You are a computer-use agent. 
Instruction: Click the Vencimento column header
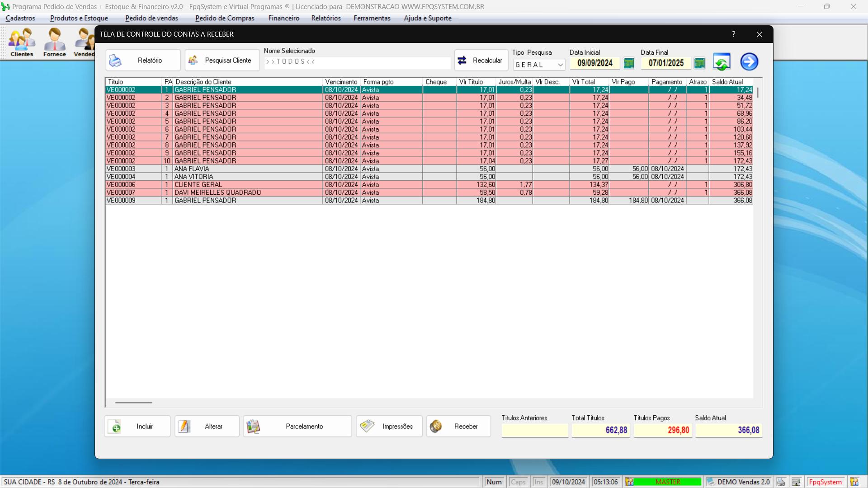click(341, 82)
